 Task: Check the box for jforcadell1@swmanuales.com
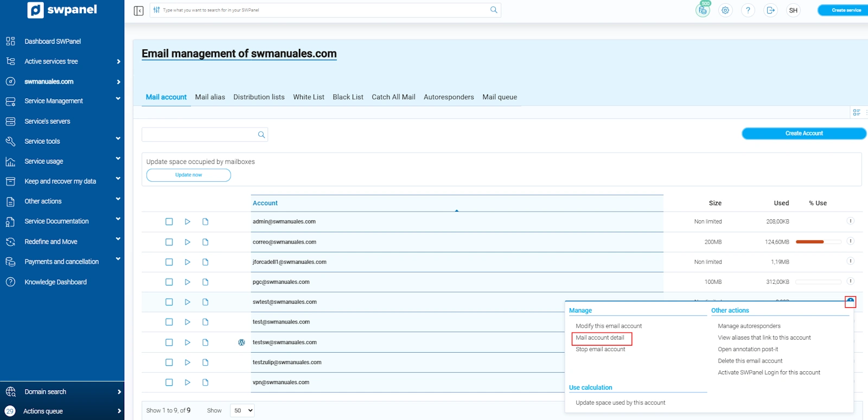[x=169, y=262]
